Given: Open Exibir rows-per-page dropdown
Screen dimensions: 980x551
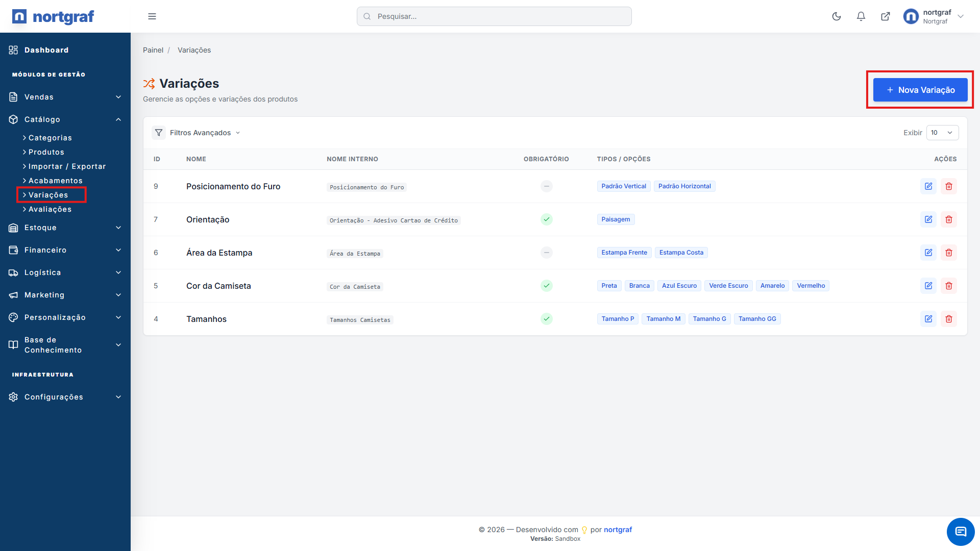Looking at the screenshot, I should pyautogui.click(x=942, y=133).
